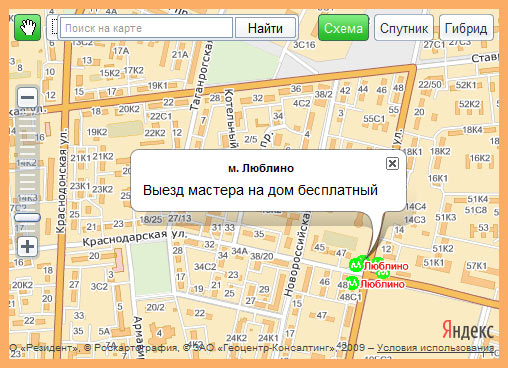This screenshot has width=508, height=368.
Task: Click the text 'Выезд мастера на дом бесплатный'
Action: click(x=260, y=190)
